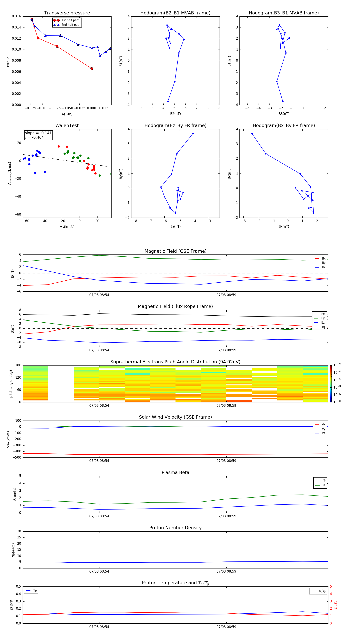The width and height of the screenshot is (351, 644).
Task: Click the 'Bx(nT)' x-axis label
Action: [x=284, y=227]
